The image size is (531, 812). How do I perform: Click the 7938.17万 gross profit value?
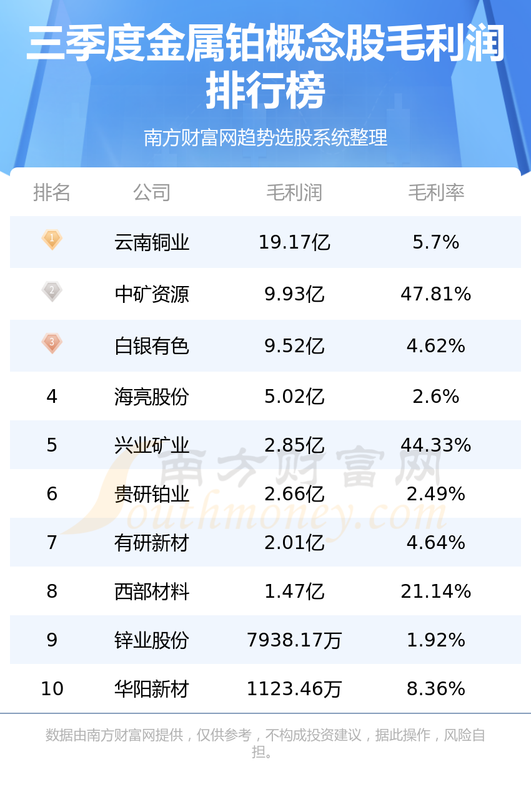coord(294,640)
